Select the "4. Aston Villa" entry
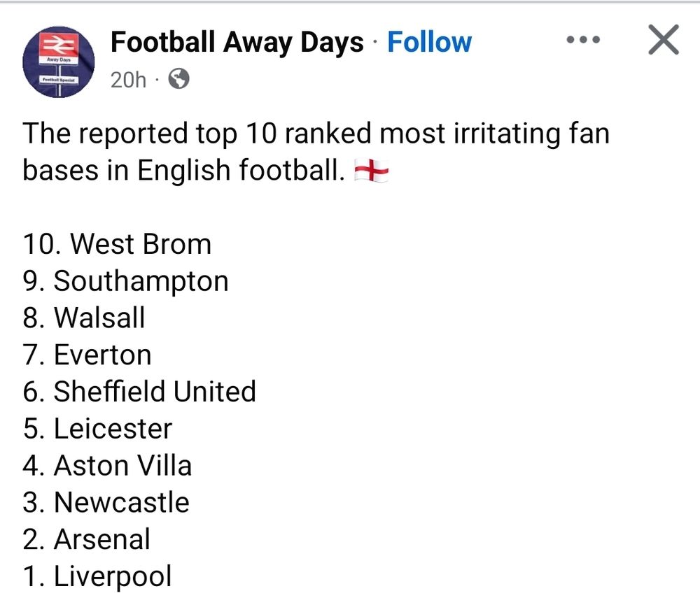The image size is (700, 612). pos(107,466)
